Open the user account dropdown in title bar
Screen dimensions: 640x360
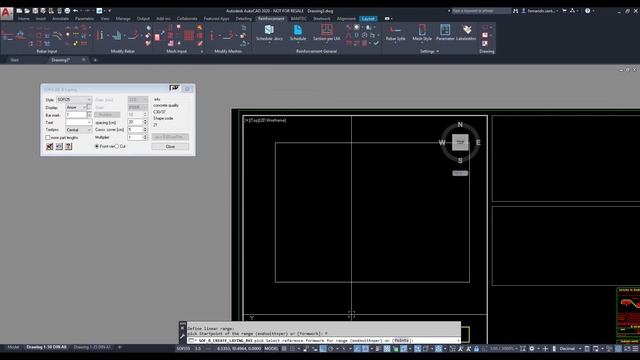pos(540,11)
